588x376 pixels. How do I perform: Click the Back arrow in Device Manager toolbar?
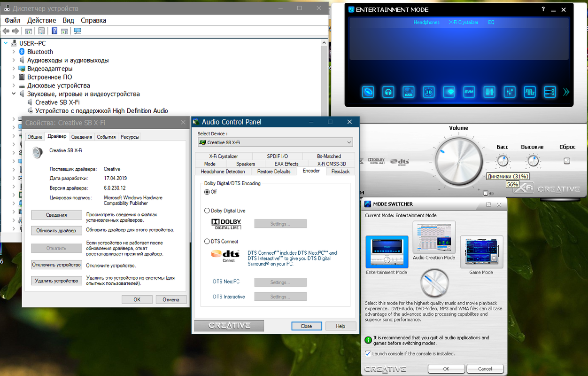coord(6,31)
